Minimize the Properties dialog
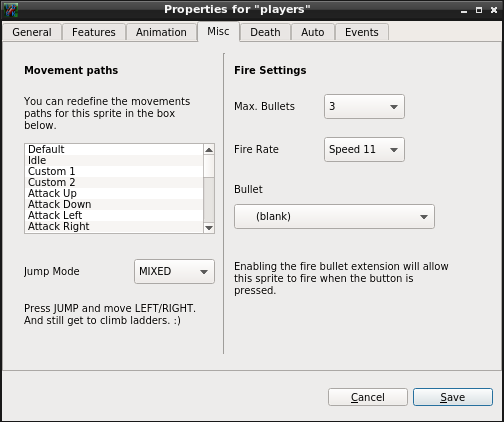This screenshot has height=422, width=504. (464, 10)
